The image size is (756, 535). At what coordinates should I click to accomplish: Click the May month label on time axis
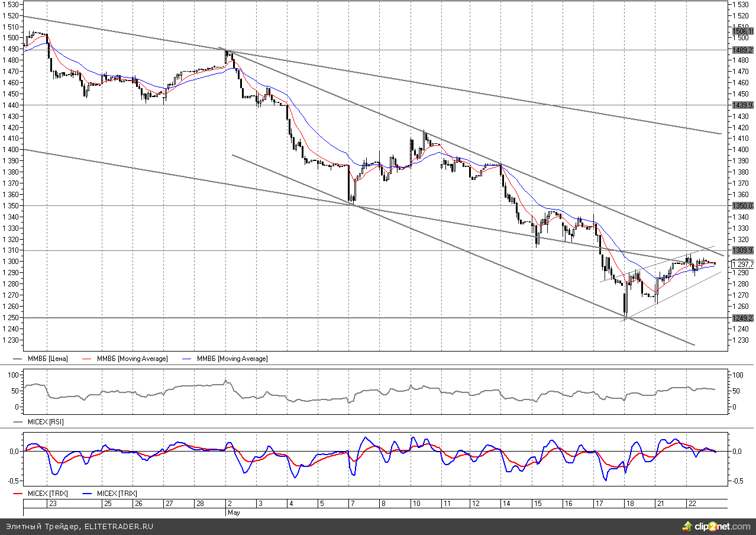point(233,513)
